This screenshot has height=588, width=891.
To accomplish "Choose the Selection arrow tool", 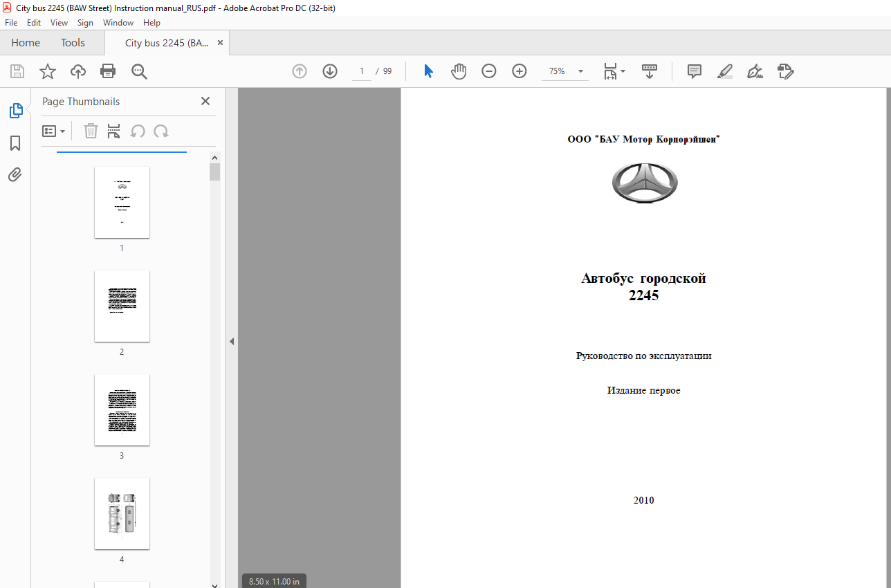I will (x=428, y=71).
